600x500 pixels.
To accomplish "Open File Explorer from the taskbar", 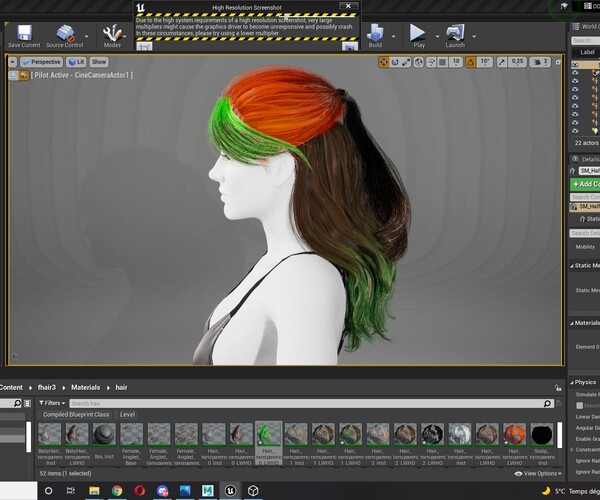I will (94, 490).
